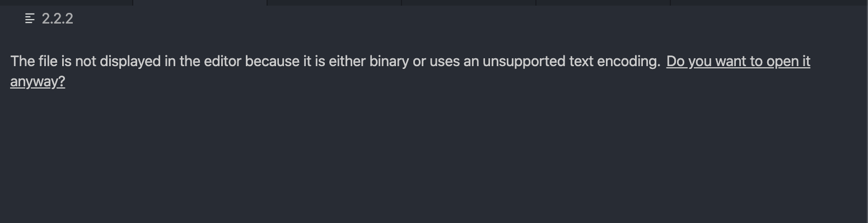The image size is (868, 223).
Task: Select the fifth editor tab in the strip
Action: click(603, 2)
